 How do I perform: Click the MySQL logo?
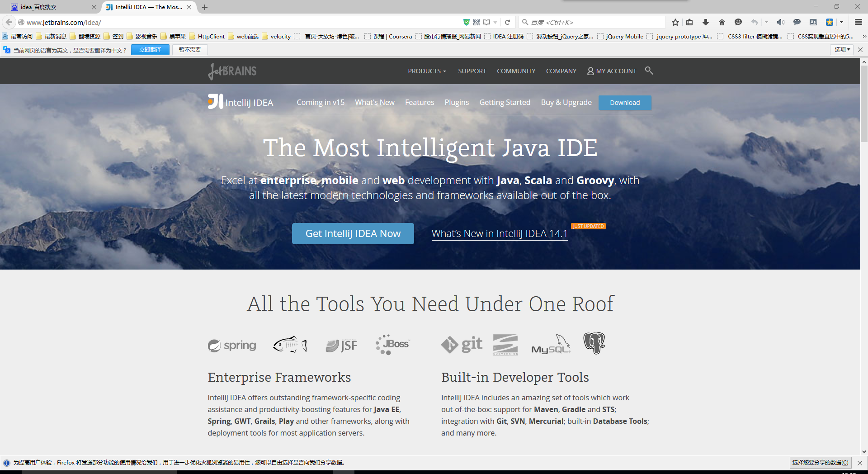(x=551, y=345)
